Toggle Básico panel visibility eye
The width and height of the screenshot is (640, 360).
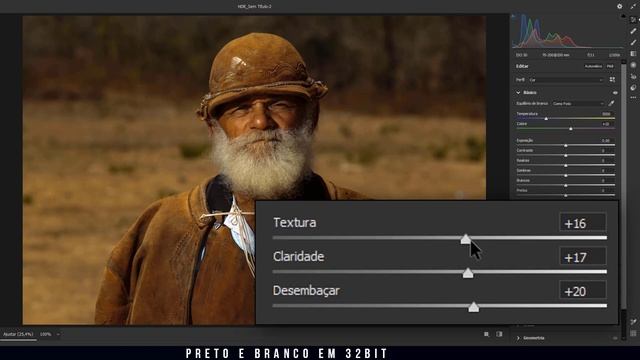(615, 93)
